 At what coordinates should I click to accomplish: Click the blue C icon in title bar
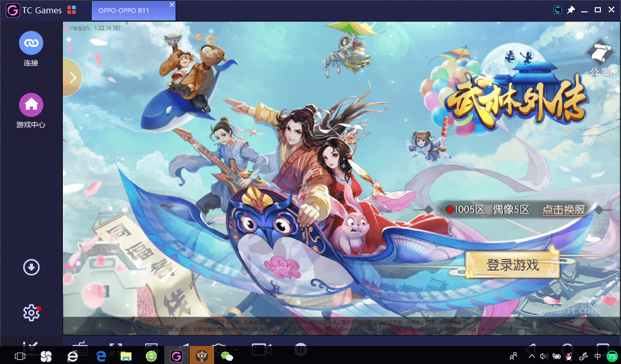tap(558, 10)
